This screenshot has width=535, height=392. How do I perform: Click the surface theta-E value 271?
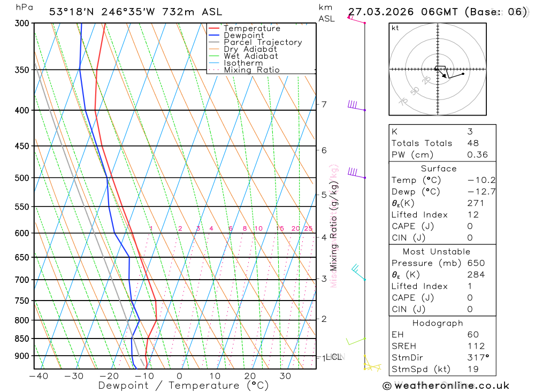point(476,203)
